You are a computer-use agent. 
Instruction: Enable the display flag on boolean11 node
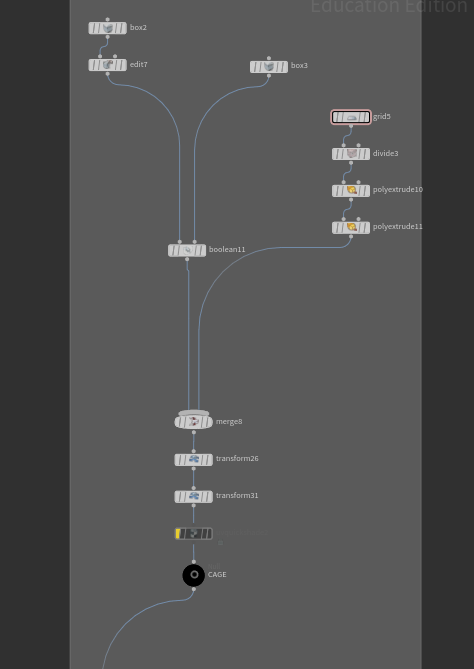(202, 250)
